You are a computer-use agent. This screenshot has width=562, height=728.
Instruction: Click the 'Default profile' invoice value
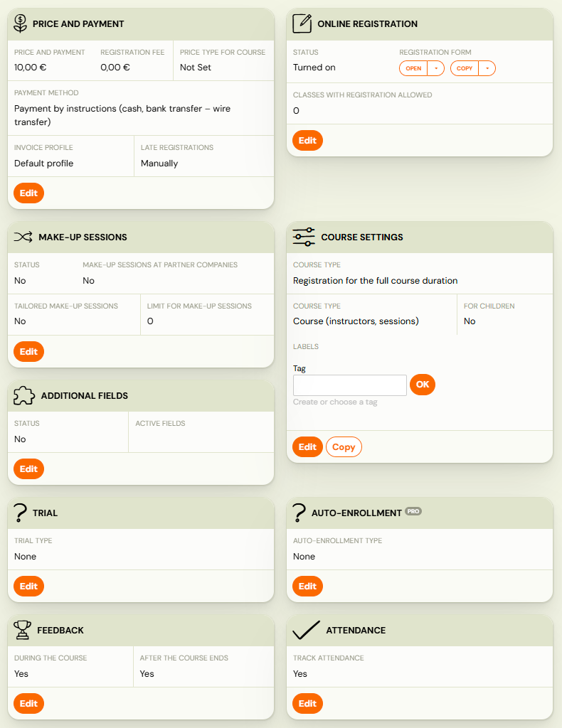click(43, 164)
